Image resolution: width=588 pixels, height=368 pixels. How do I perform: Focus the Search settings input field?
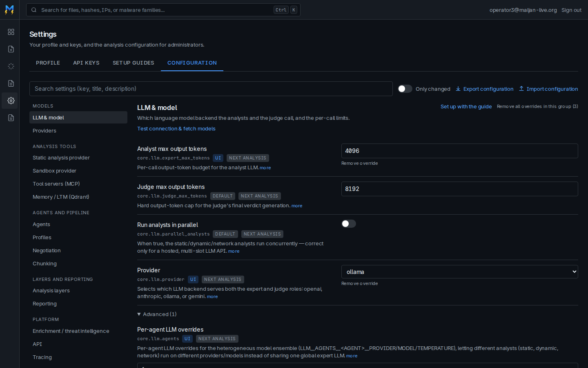(211, 89)
